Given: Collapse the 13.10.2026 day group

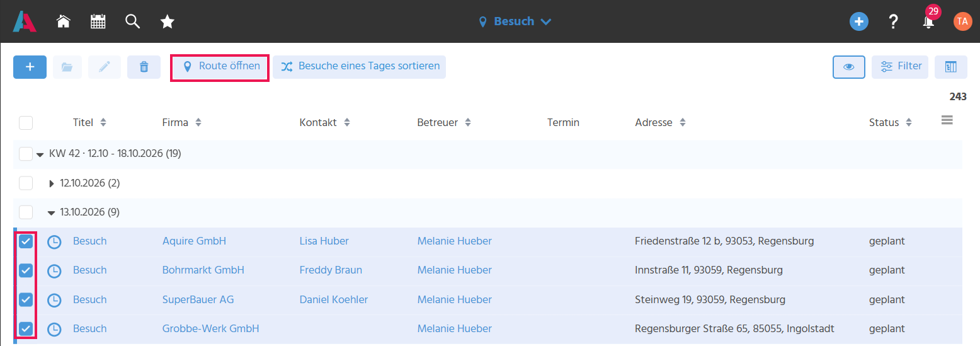Looking at the screenshot, I should click(x=52, y=213).
